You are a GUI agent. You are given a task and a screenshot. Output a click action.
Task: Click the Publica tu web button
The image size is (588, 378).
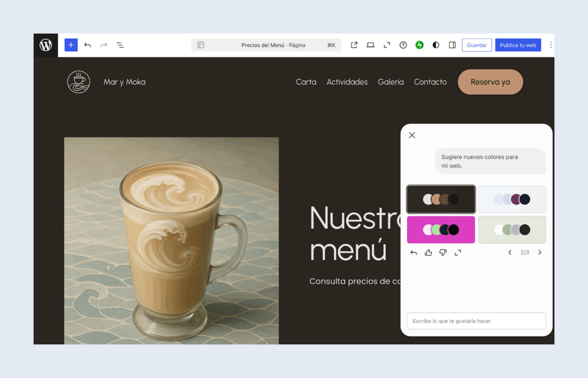(x=518, y=45)
